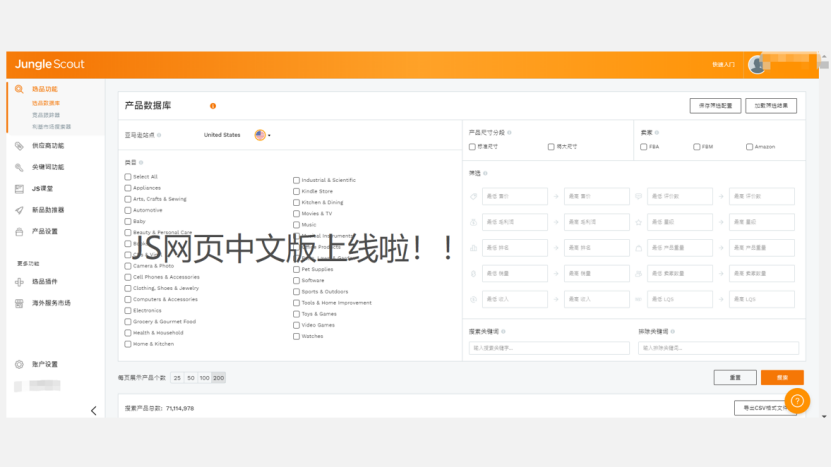
Task: Set results per page to 100
Action: pyautogui.click(x=205, y=378)
